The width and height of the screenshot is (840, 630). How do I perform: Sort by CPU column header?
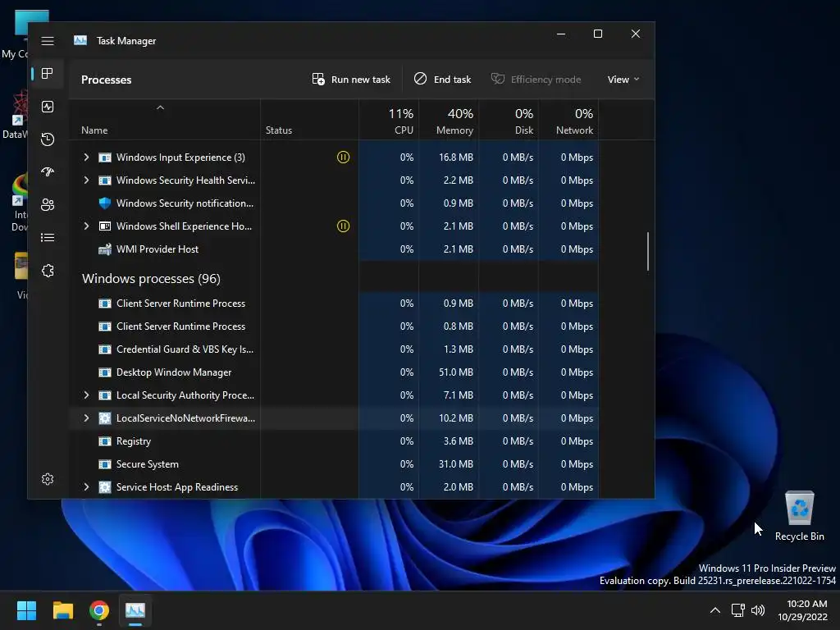pos(389,121)
